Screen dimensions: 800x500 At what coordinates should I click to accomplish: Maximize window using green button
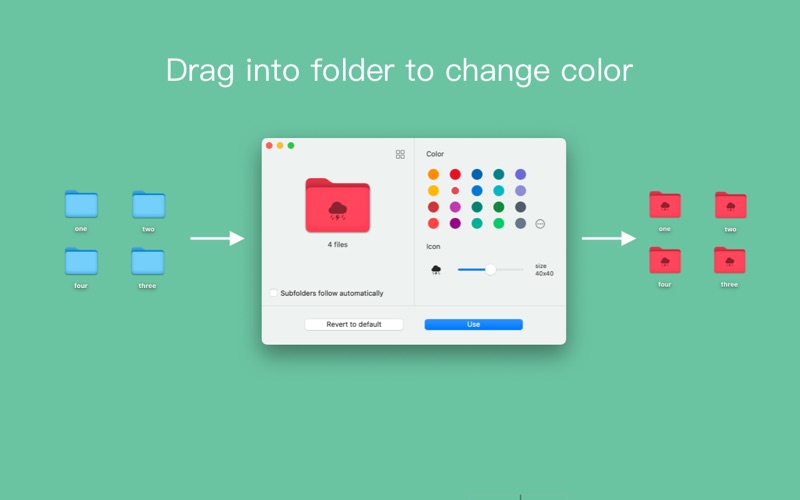point(291,146)
